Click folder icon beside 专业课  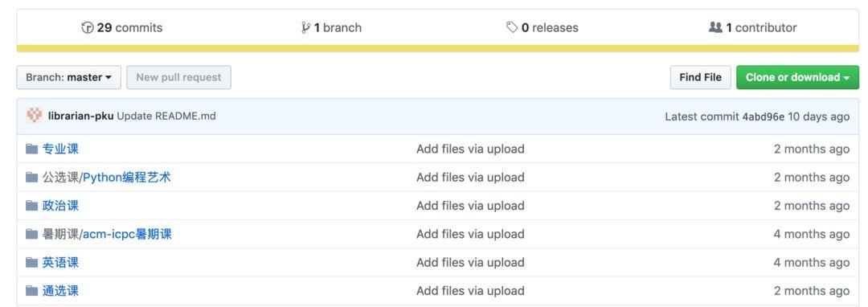tap(31, 149)
